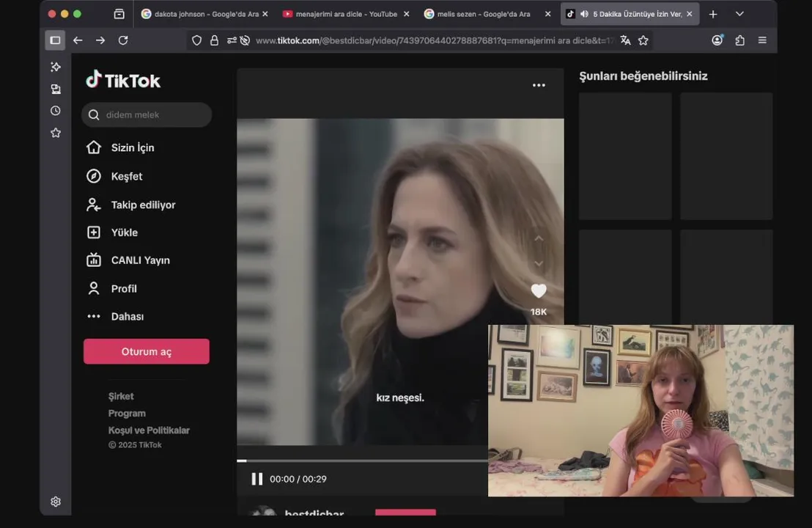The image size is (812, 528).
Task: Reload the page
Action: click(x=123, y=40)
